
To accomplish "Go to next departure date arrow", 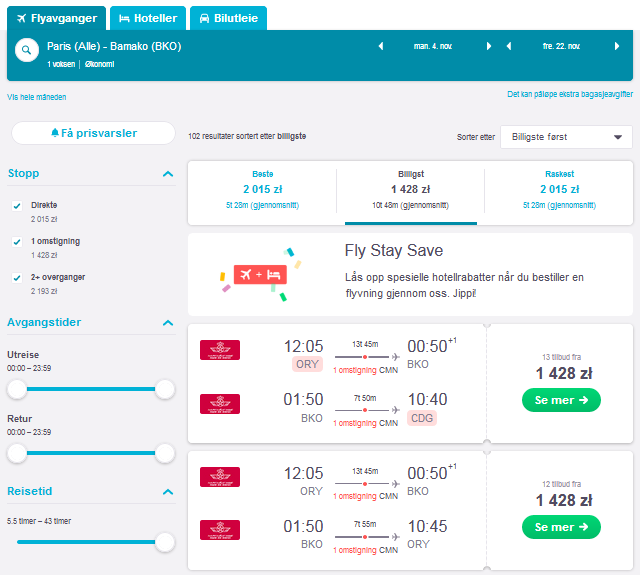I will tap(489, 46).
